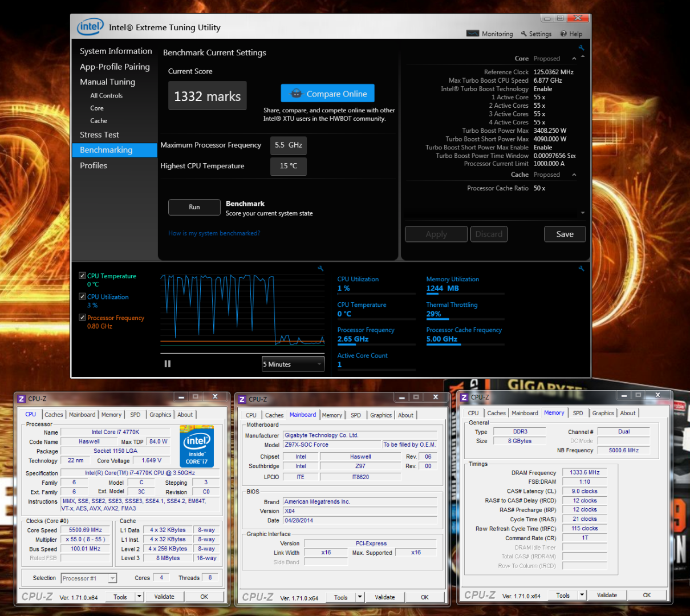Click wrench icon above monitor readouts

click(581, 268)
